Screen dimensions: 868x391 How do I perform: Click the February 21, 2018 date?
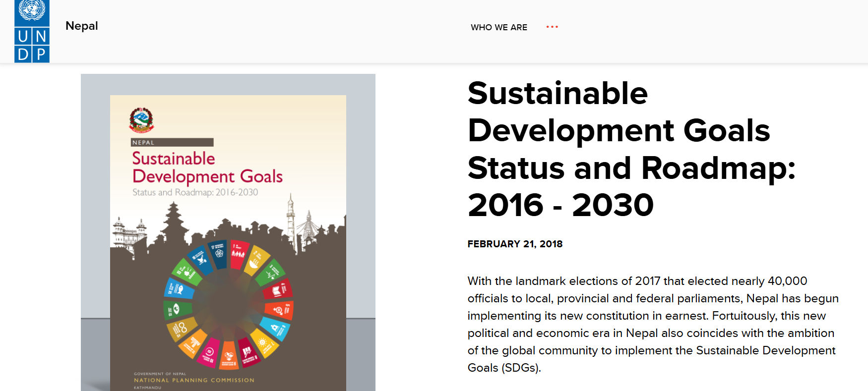point(515,244)
